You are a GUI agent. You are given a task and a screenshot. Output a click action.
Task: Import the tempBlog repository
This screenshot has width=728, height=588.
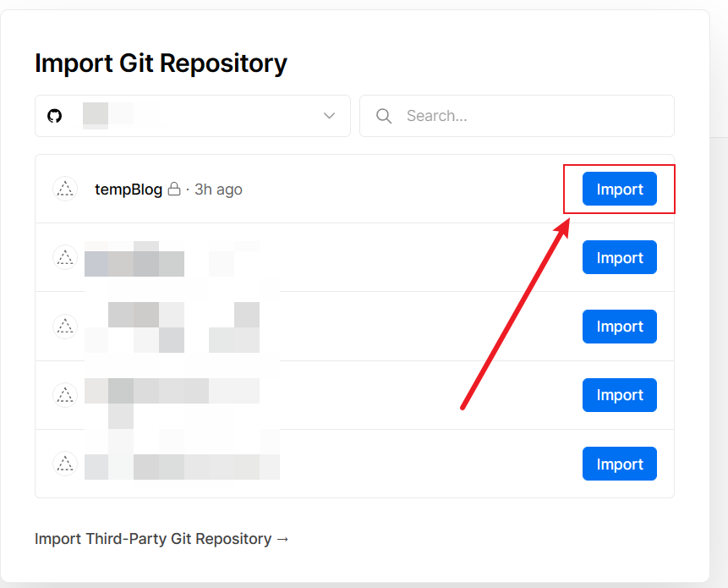619,190
